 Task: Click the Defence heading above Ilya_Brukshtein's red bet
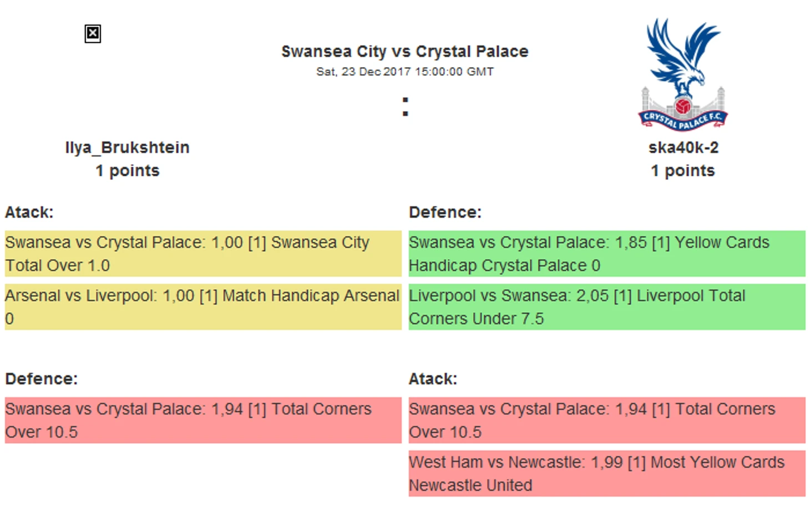(42, 379)
